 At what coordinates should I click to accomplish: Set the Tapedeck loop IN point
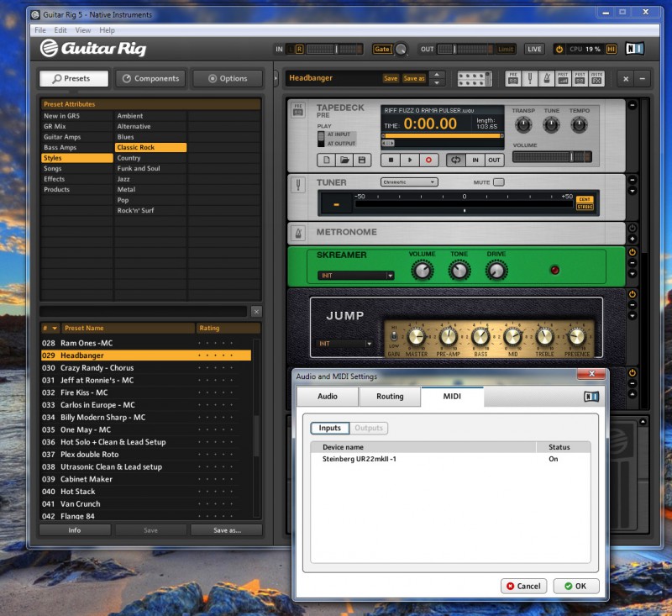pos(475,160)
